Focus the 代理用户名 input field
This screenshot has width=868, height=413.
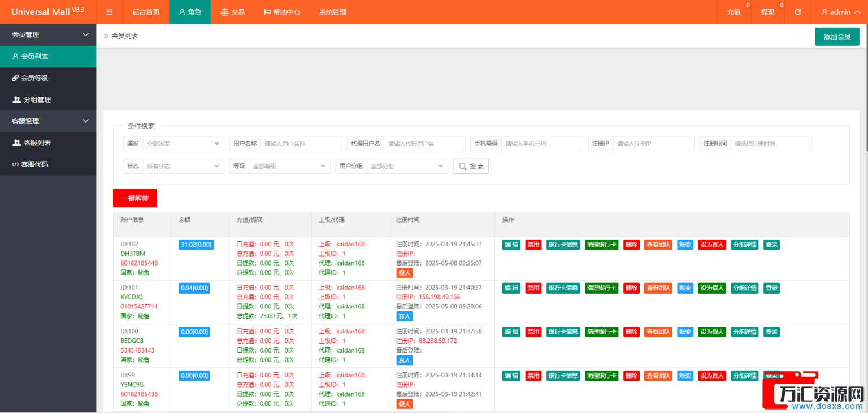424,144
